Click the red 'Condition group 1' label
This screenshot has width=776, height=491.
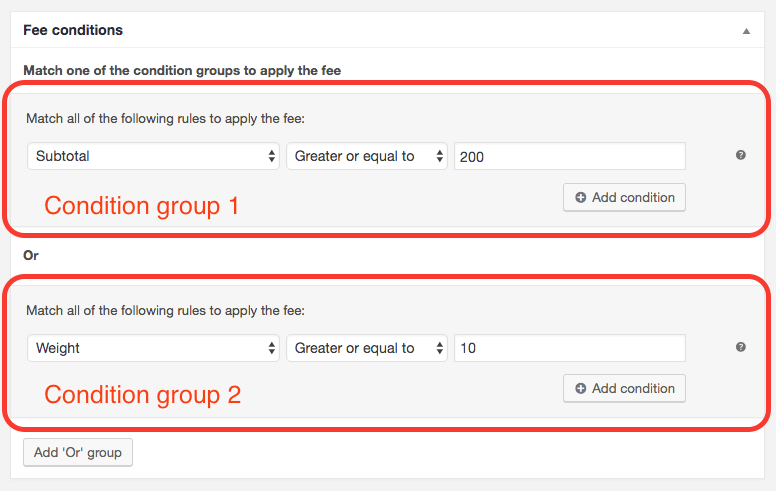(x=142, y=206)
